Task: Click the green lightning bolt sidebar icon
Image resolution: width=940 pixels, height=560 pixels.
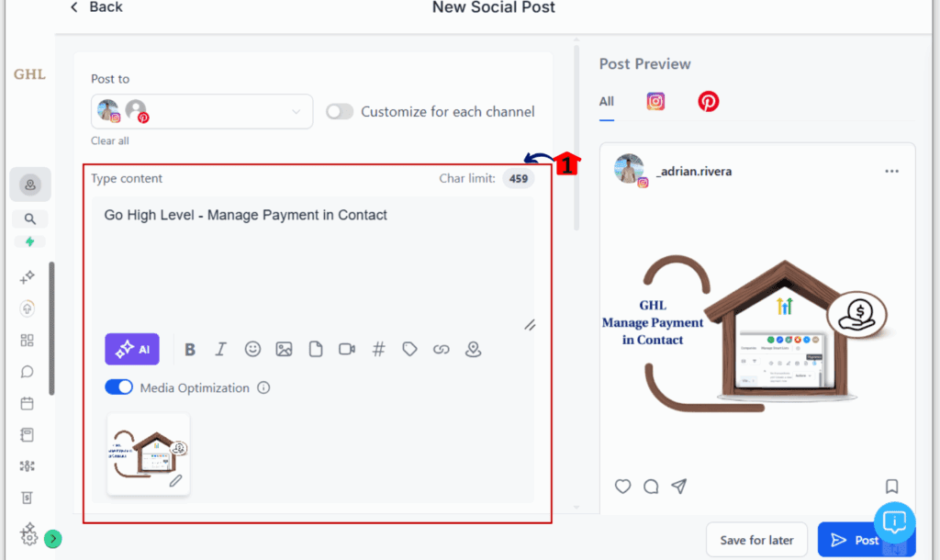Action: [x=29, y=241]
